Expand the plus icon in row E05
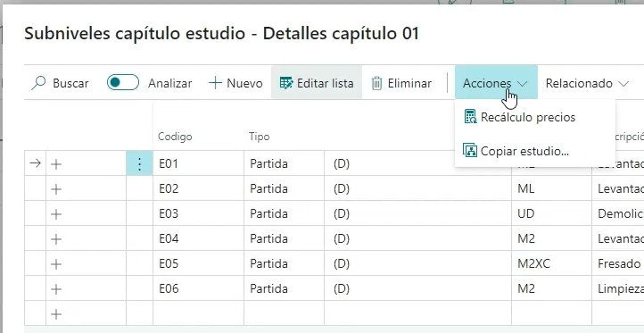The width and height of the screenshot is (644, 333). (56, 264)
